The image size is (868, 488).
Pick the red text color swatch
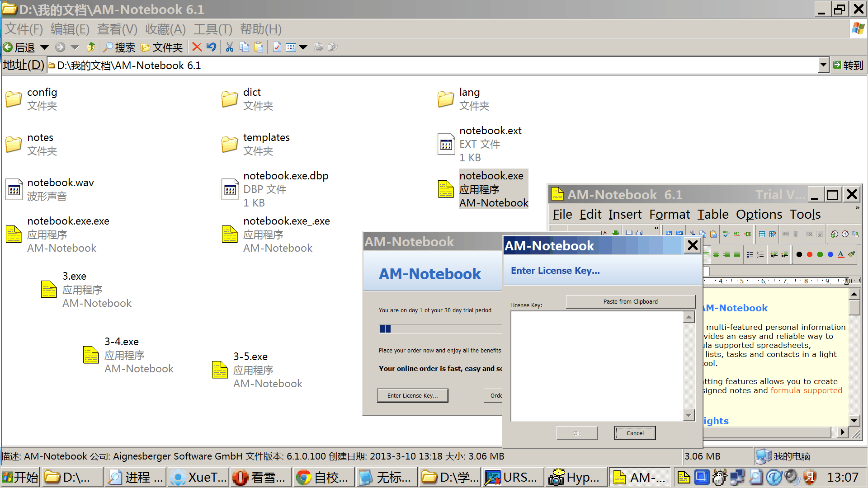810,254
